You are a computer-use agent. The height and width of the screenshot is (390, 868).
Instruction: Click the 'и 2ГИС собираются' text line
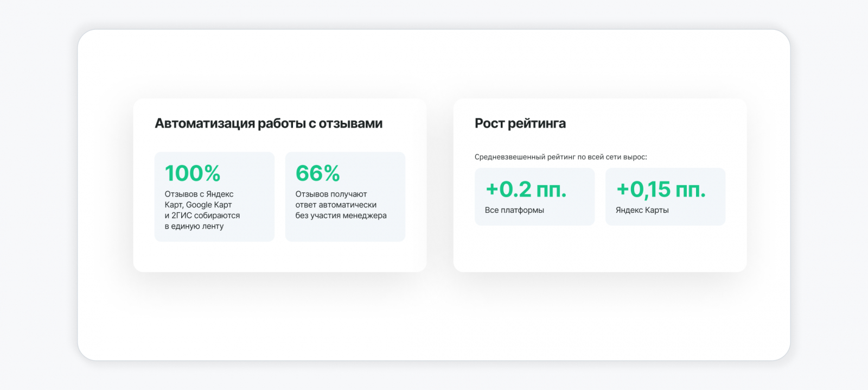point(202,216)
